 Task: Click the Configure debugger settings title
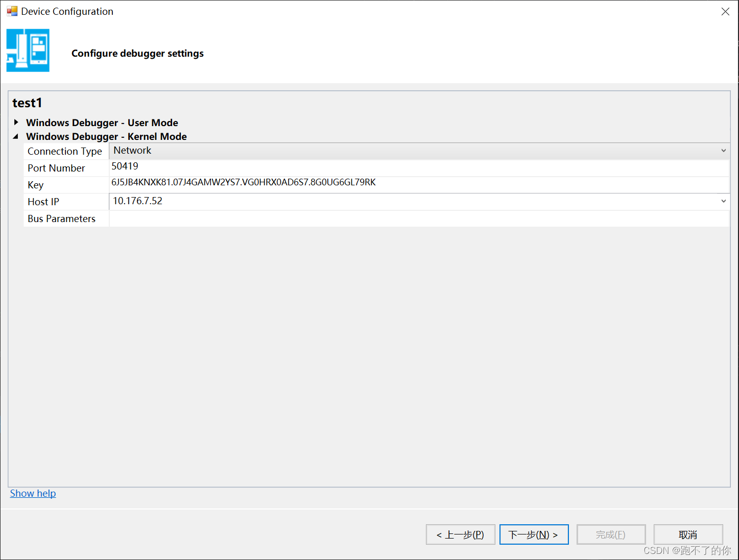137,54
